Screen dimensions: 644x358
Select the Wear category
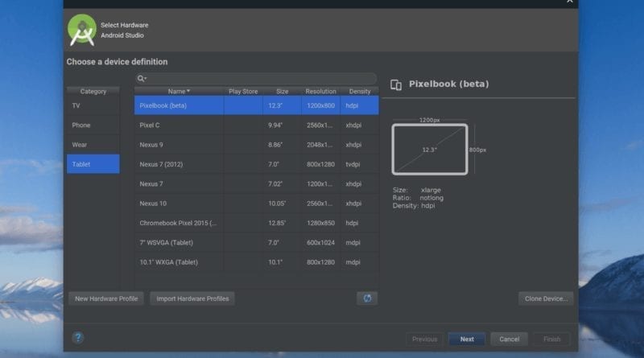(93, 145)
